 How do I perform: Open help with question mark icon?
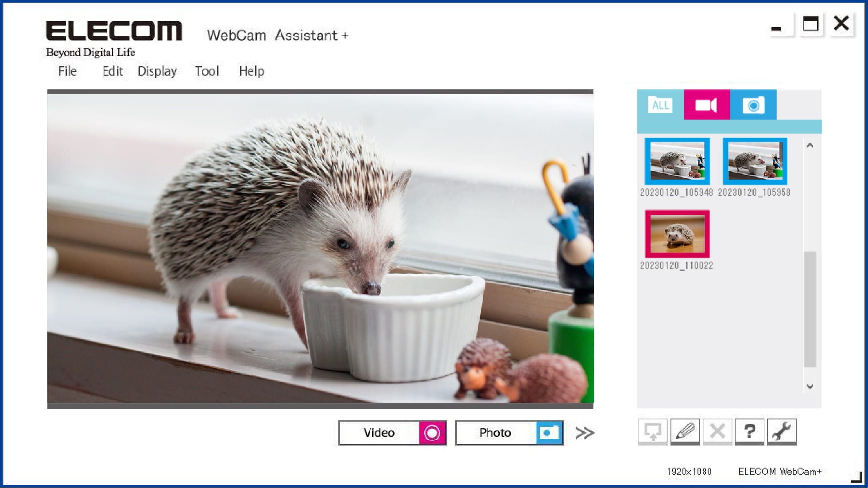(x=749, y=431)
